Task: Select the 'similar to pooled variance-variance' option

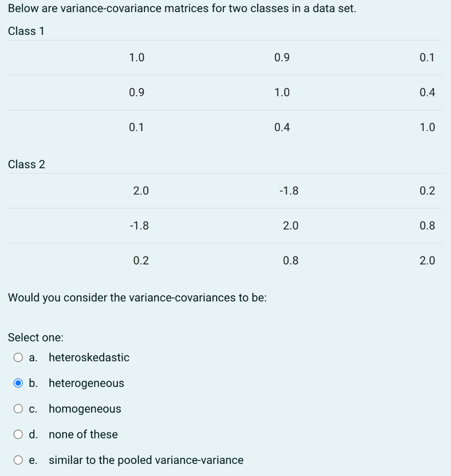Action: pyautogui.click(x=18, y=460)
